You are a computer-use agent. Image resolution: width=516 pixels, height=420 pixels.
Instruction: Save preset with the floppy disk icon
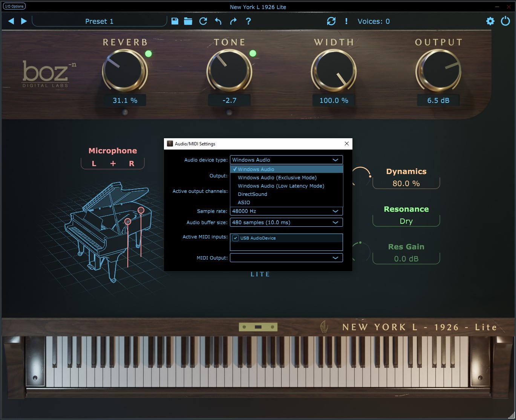click(175, 21)
